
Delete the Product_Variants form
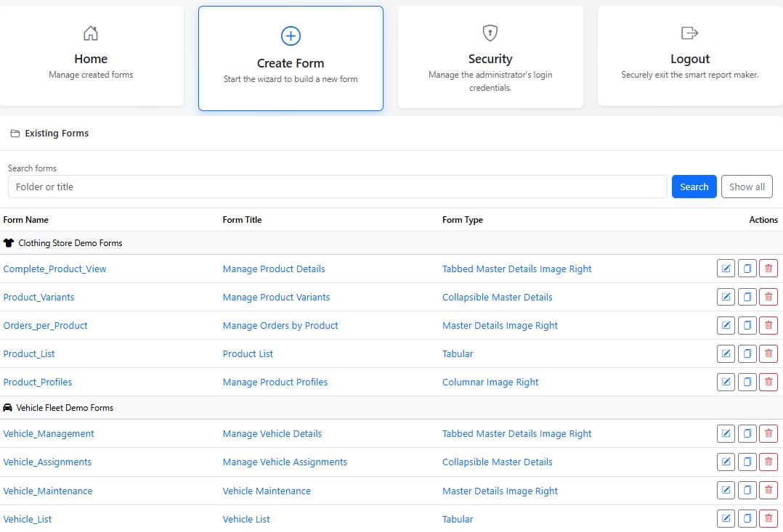[x=768, y=297]
